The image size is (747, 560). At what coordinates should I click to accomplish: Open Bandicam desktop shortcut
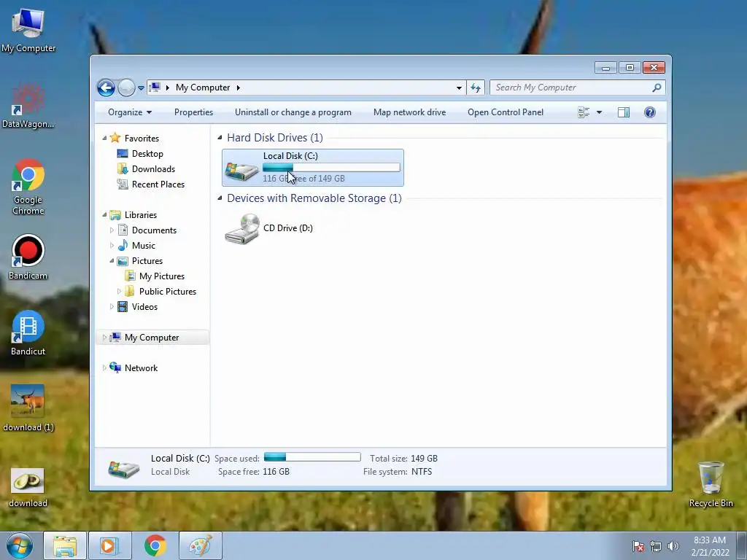click(28, 257)
